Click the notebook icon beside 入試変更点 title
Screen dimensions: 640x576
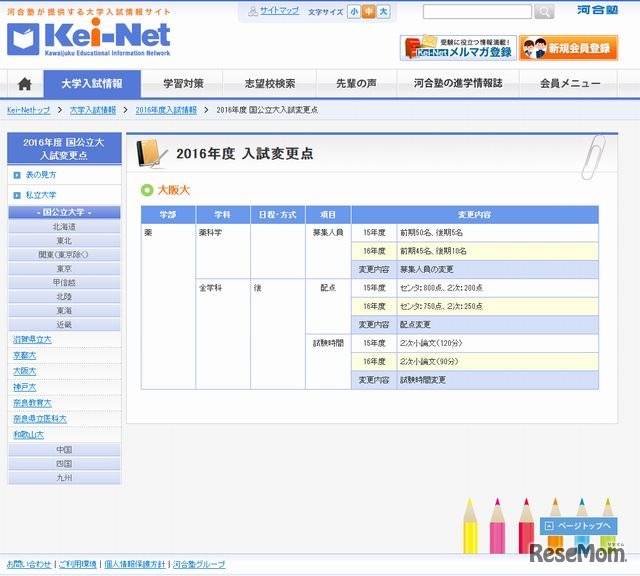coord(151,154)
